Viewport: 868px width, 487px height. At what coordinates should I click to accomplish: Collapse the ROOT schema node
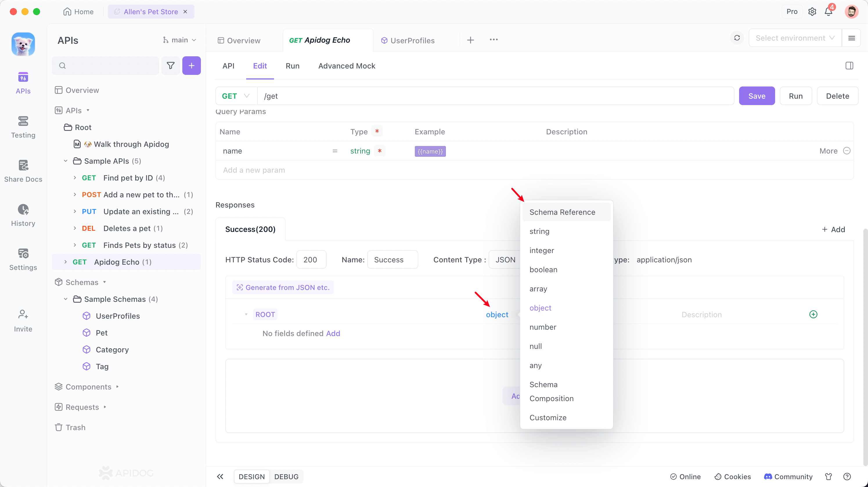pyautogui.click(x=246, y=314)
